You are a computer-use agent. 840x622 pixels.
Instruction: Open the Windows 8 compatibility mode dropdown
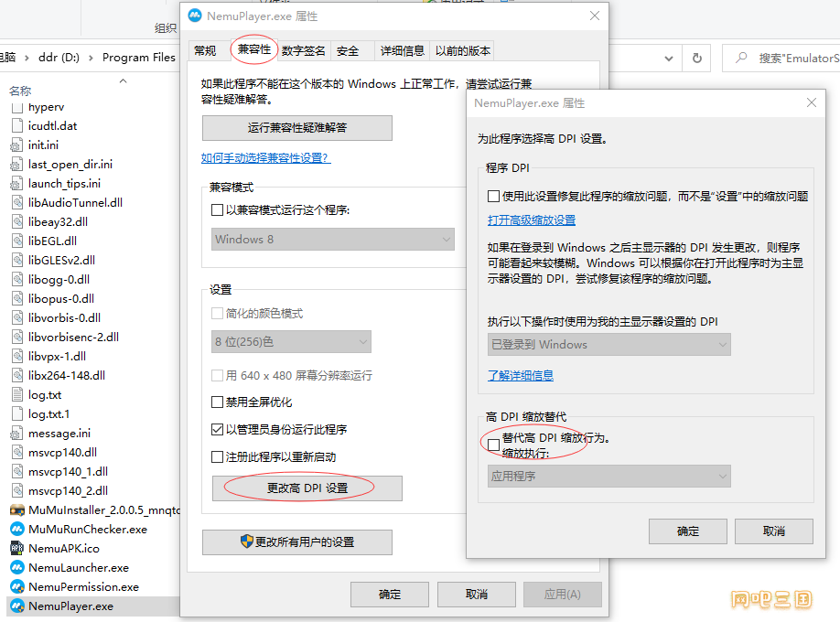[x=333, y=239]
